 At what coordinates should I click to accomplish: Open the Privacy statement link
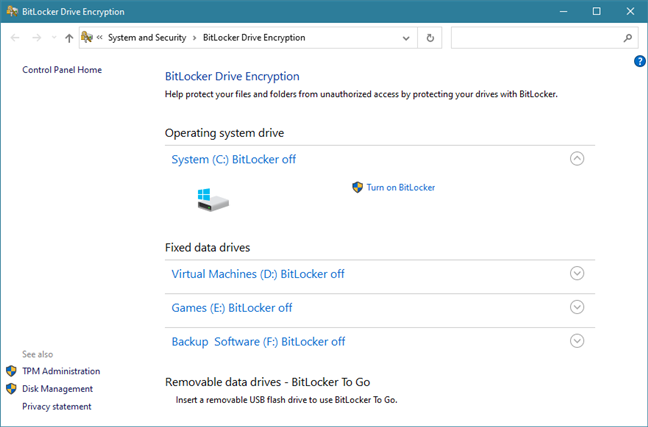click(57, 407)
